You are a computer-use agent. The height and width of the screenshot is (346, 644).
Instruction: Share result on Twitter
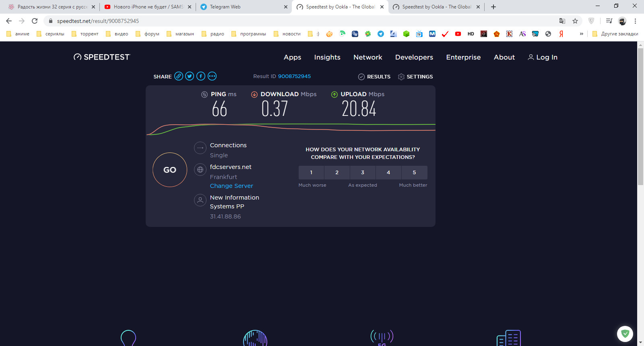click(x=190, y=76)
